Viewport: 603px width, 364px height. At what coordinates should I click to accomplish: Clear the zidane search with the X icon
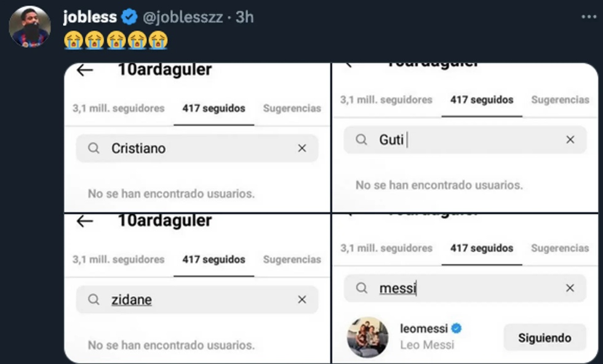(302, 299)
